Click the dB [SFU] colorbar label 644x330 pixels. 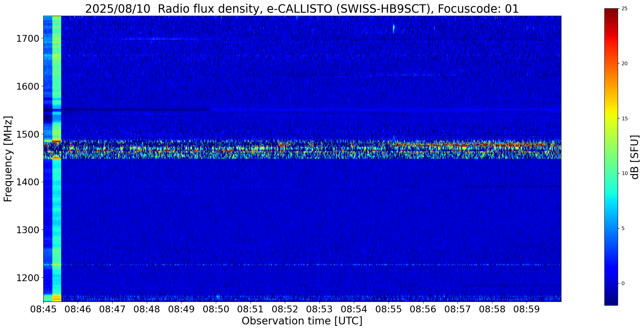pyautogui.click(x=635, y=157)
